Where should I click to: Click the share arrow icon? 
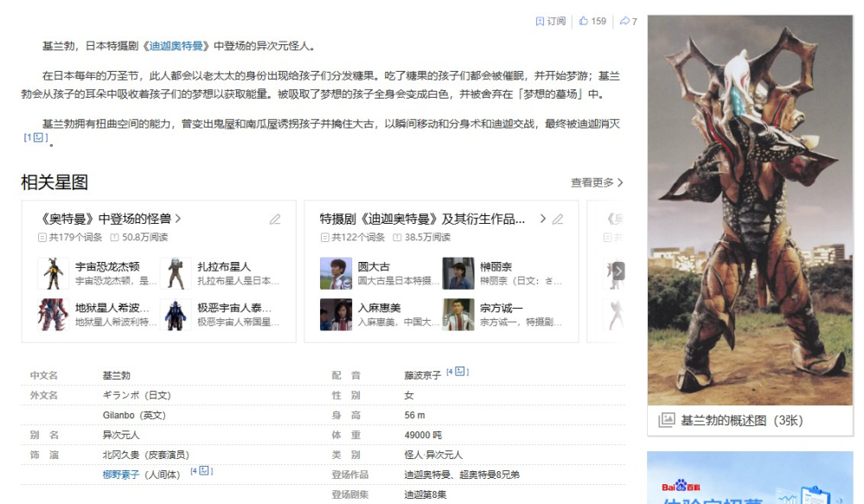click(624, 21)
